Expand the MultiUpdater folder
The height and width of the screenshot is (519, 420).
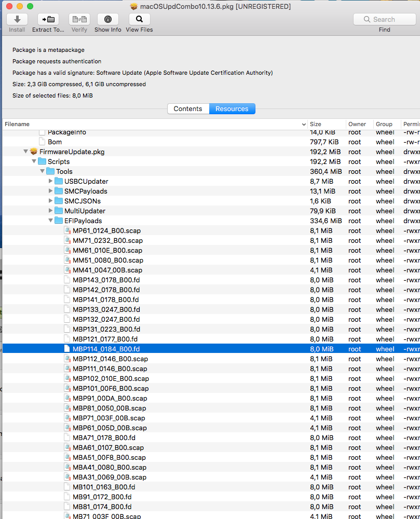(50, 211)
